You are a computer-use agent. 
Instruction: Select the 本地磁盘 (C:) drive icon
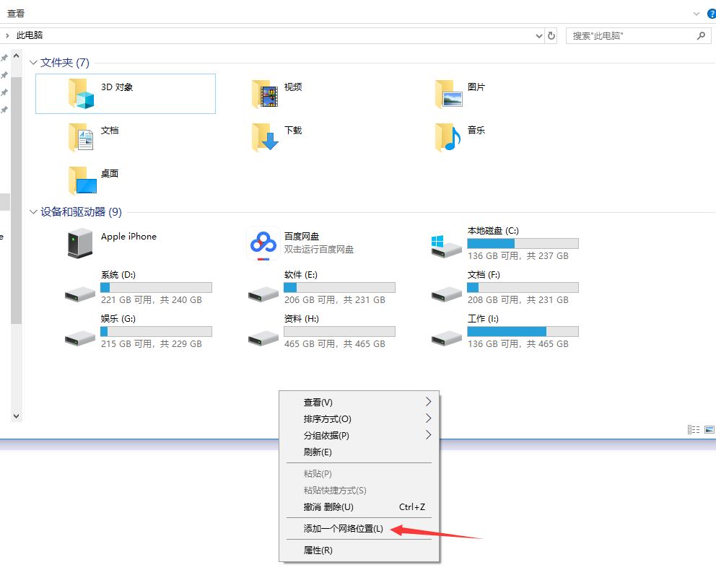pos(447,247)
